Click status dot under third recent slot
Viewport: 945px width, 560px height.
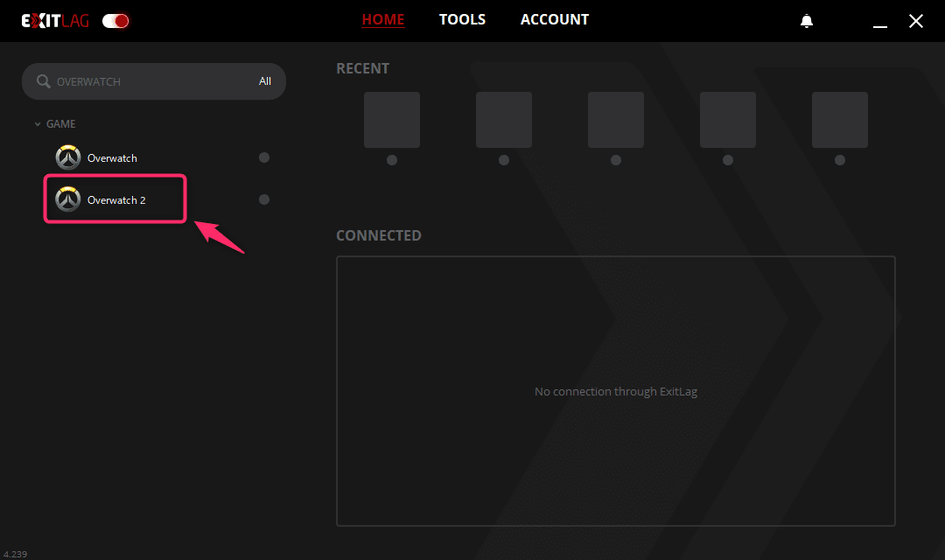point(616,160)
